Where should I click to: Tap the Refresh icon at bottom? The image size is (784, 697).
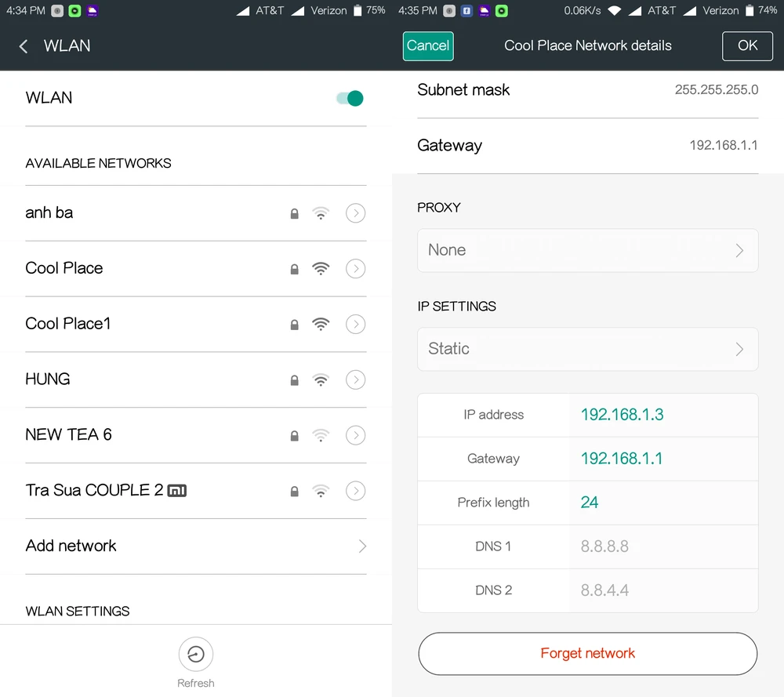click(195, 655)
